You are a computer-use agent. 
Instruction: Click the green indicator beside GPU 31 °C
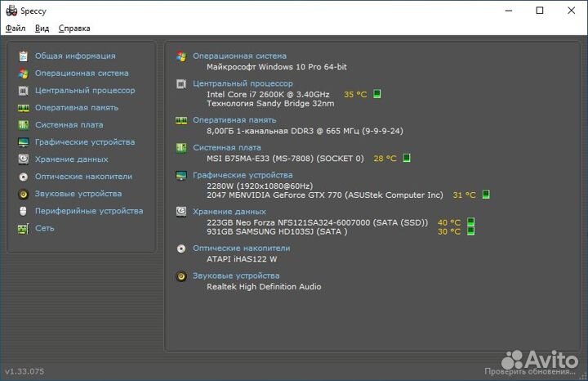coord(486,195)
